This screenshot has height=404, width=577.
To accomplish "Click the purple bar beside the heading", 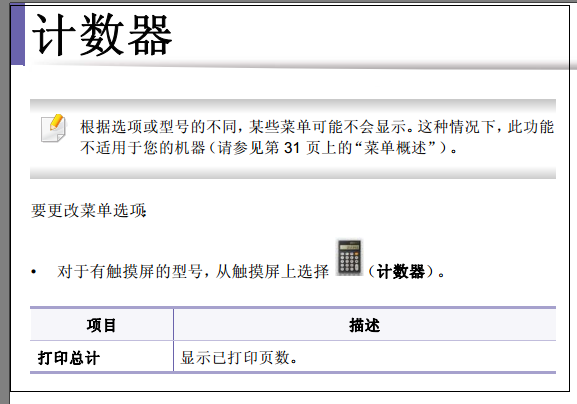I will (18, 34).
